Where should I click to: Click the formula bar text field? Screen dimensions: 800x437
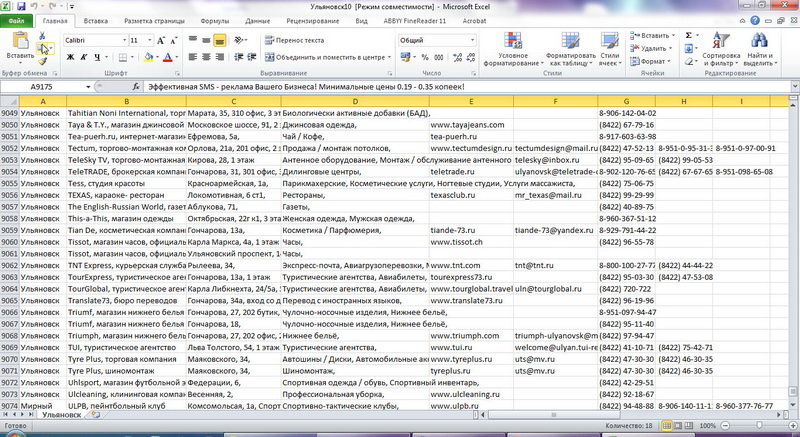467,87
